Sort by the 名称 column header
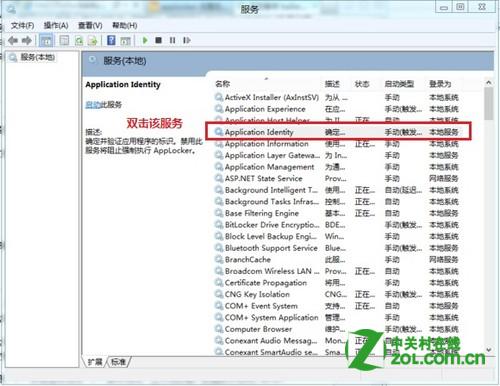Image resolution: width=500 pixels, height=386 pixels. 223,84
